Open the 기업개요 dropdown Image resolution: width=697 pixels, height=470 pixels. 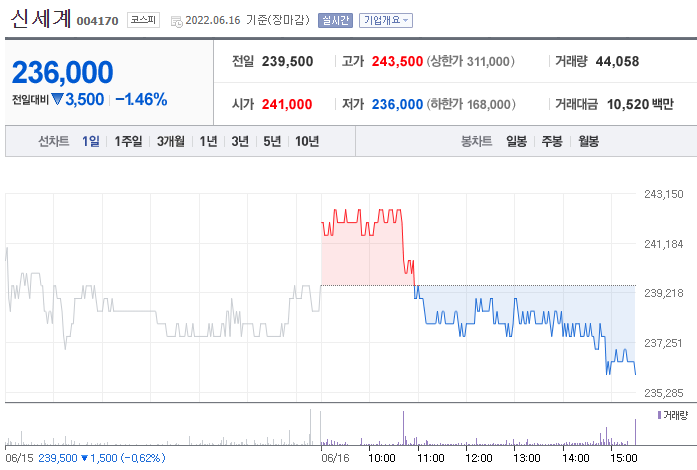[386, 20]
